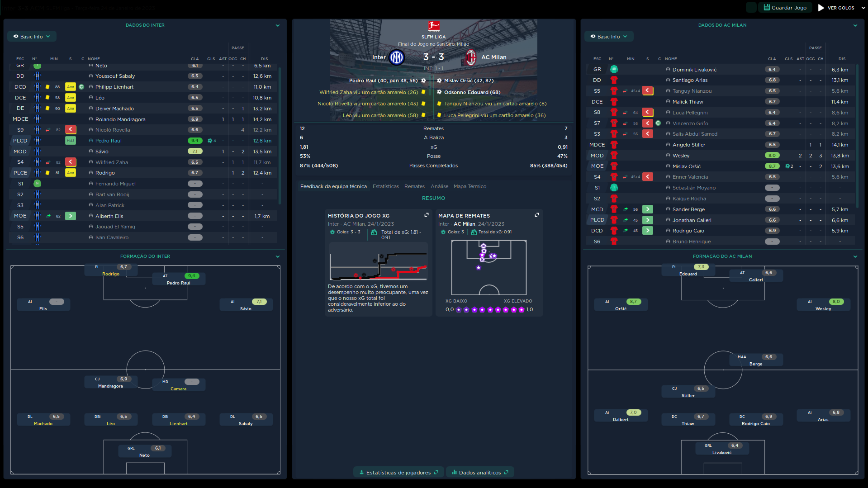Select Neto goalkeeper in Inter formation
Viewport: 868px width, 488px height.
click(x=145, y=452)
